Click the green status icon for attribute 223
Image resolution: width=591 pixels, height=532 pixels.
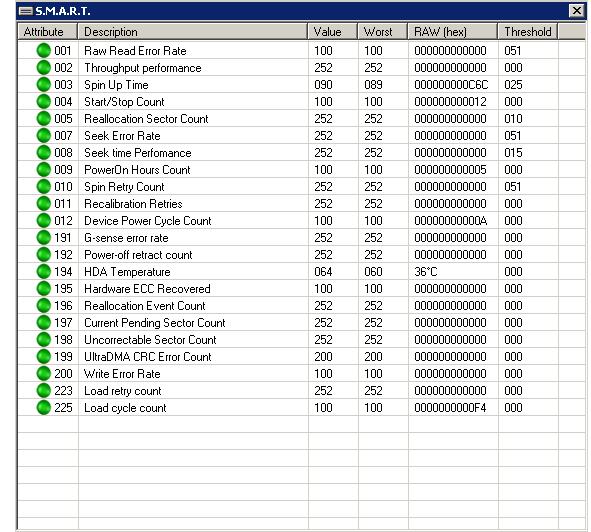coord(44,390)
